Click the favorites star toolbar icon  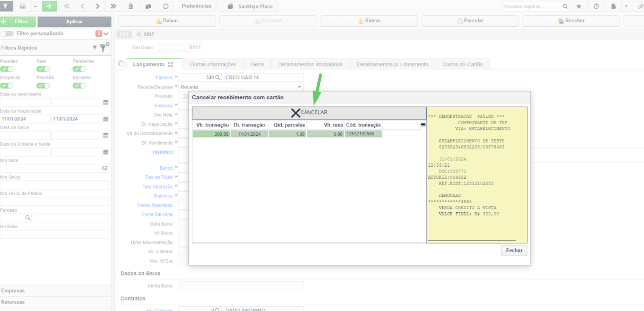pyautogui.click(x=579, y=6)
